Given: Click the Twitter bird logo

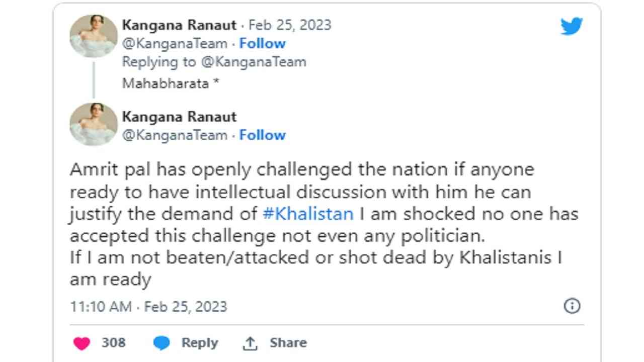Looking at the screenshot, I should pos(572,26).
